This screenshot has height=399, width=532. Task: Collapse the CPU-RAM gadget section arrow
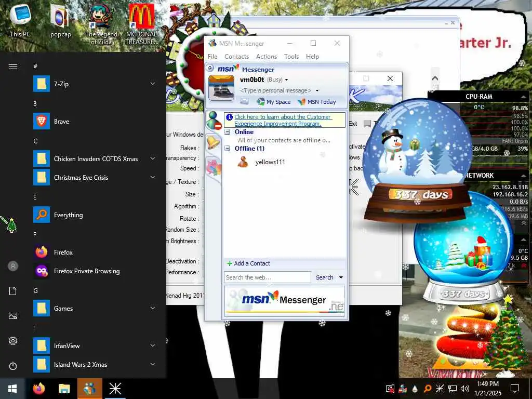coord(523,97)
